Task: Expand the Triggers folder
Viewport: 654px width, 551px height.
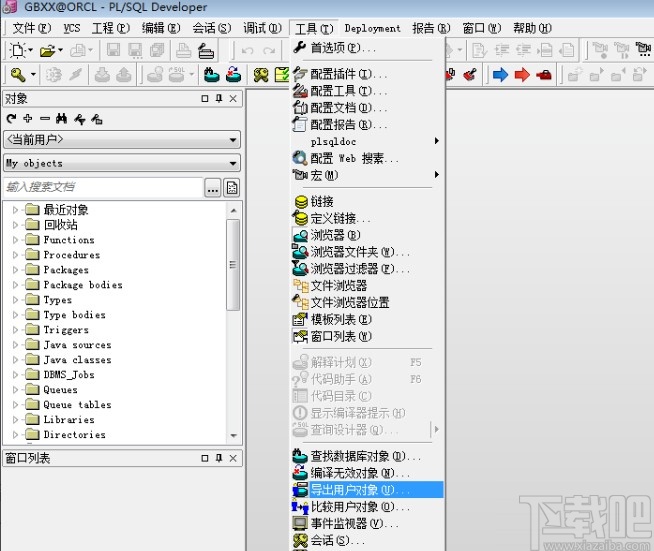Action: 15,330
